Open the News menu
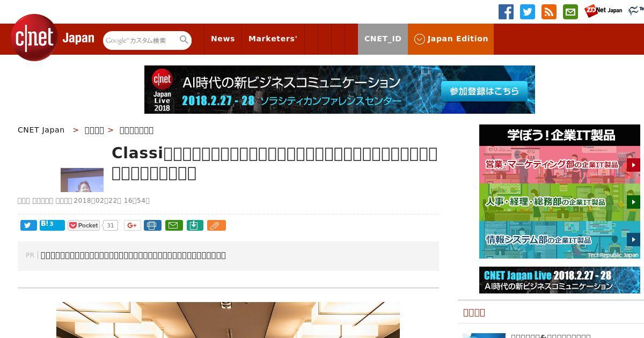 coord(223,39)
